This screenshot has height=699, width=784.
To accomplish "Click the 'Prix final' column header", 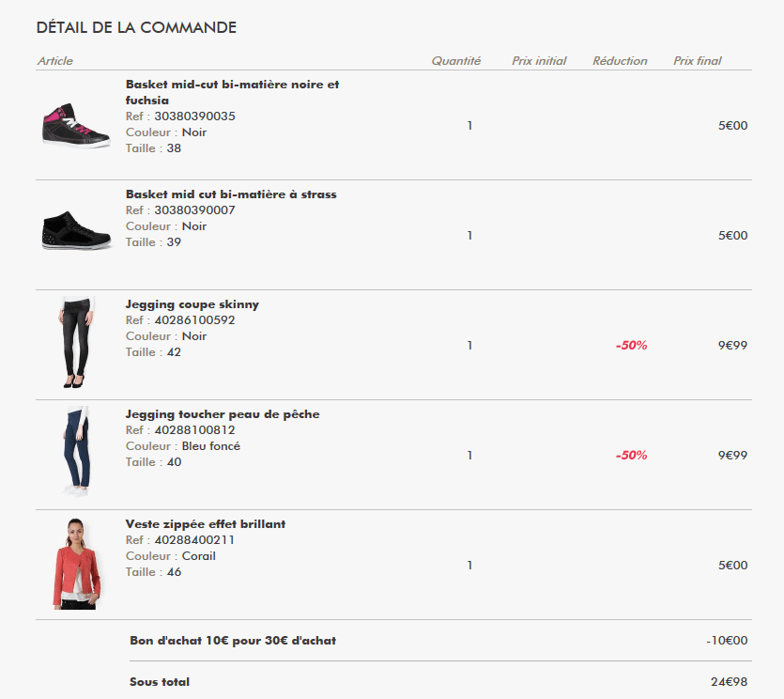I will (x=698, y=61).
